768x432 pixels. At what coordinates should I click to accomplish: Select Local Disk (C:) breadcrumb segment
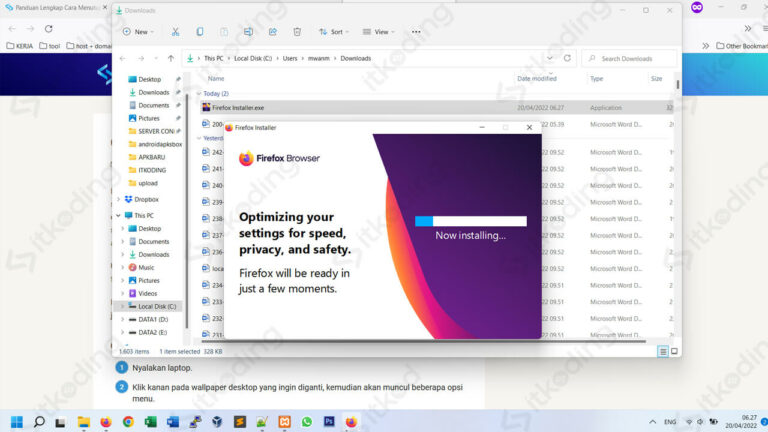253,58
